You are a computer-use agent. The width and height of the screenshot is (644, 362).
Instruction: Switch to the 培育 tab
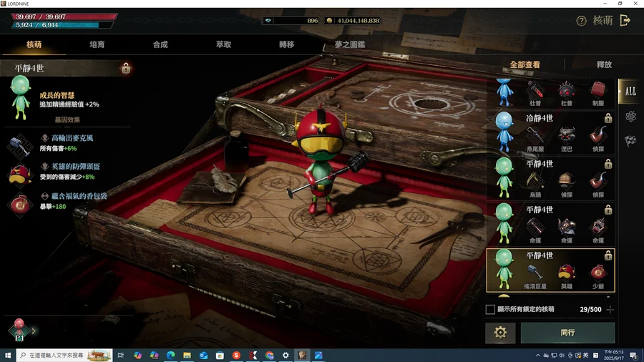(97, 44)
